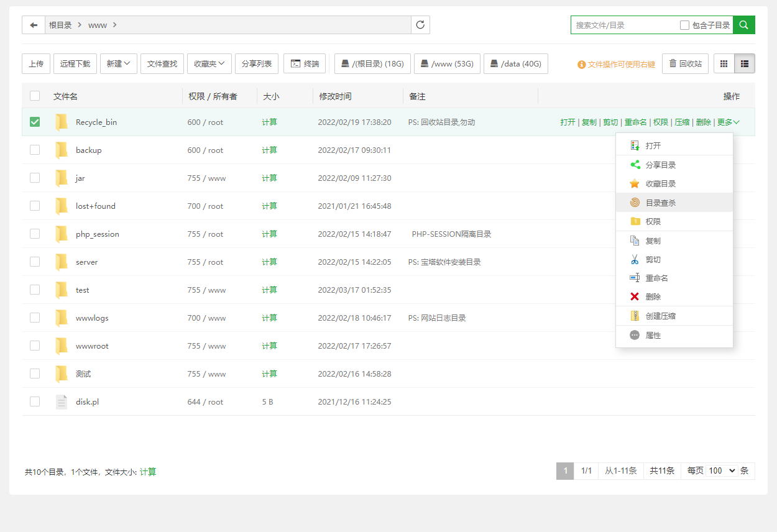Expand the 新建 dropdown
Viewport: 777px width, 532px height.
pyautogui.click(x=118, y=63)
